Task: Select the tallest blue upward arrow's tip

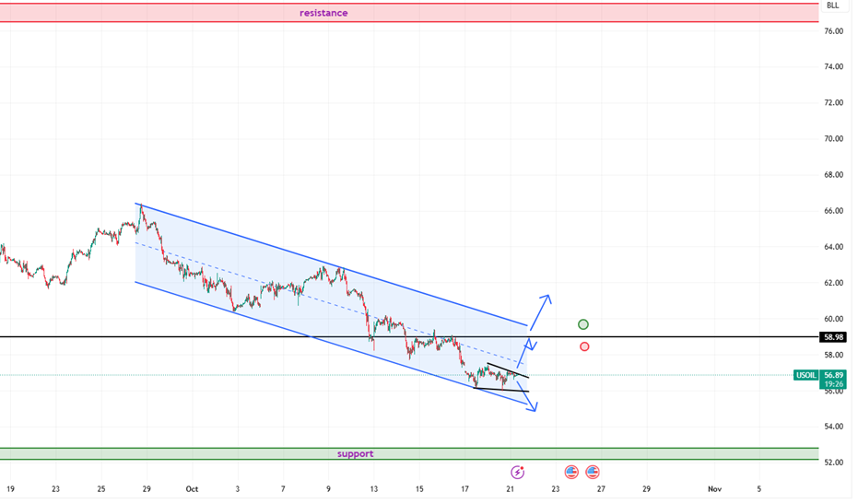Action: point(547,297)
